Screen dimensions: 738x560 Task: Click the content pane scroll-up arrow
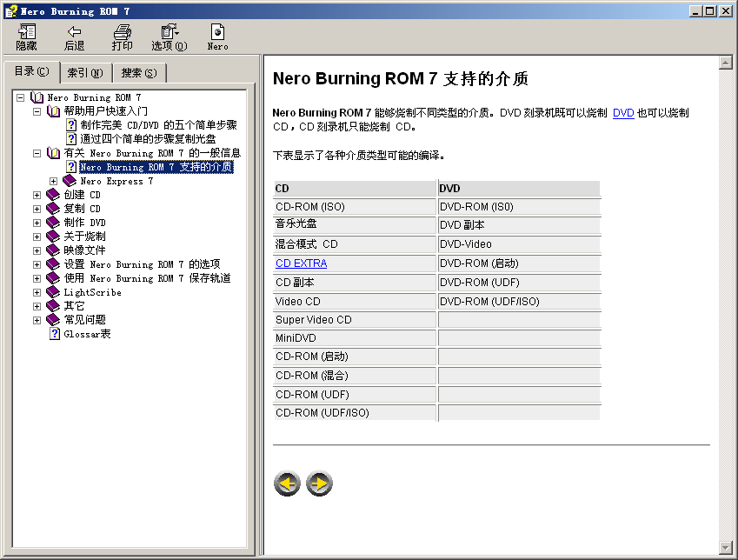pyautogui.click(x=725, y=63)
